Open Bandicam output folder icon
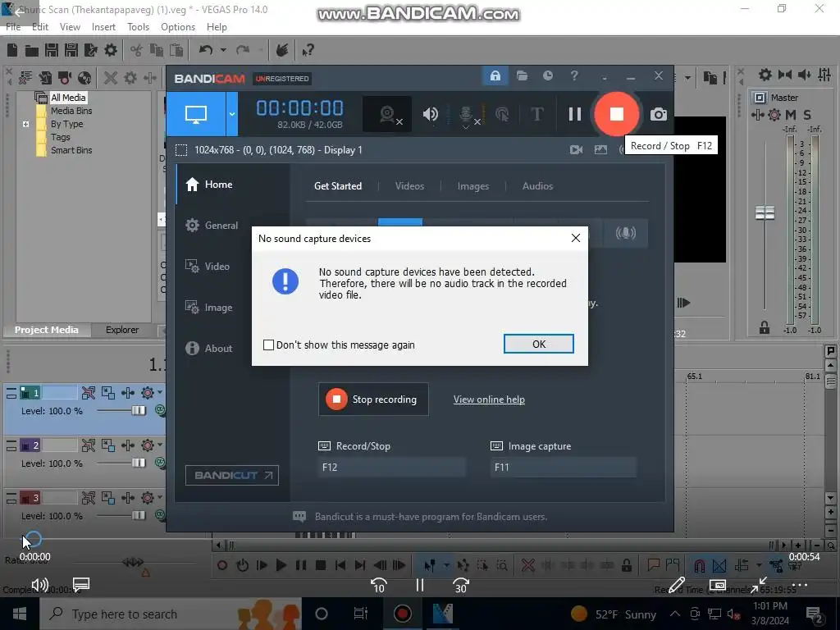Image resolution: width=840 pixels, height=630 pixels. pyautogui.click(x=522, y=76)
